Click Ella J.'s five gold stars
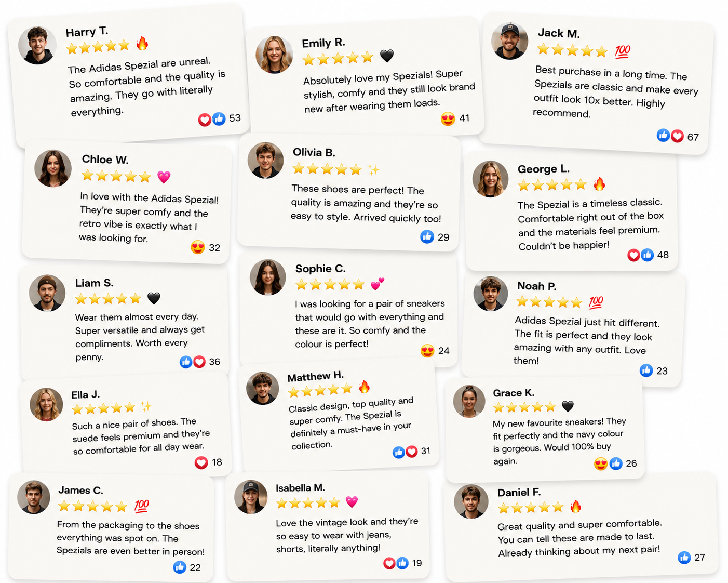728x583 pixels. pos(103,408)
